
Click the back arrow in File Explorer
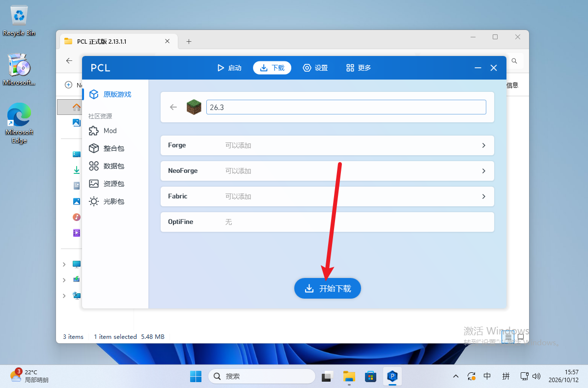point(69,61)
